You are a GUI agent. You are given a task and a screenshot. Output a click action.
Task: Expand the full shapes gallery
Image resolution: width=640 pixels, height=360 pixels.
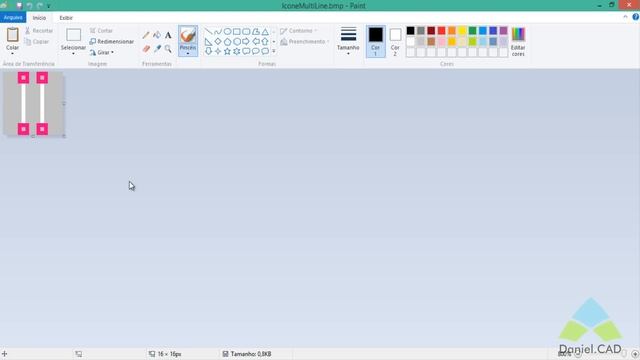coord(273,51)
